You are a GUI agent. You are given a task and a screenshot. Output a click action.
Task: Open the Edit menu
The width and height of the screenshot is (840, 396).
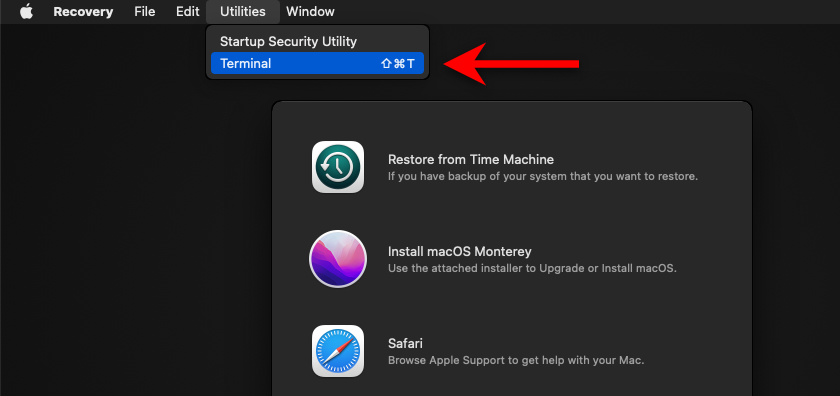(x=188, y=11)
